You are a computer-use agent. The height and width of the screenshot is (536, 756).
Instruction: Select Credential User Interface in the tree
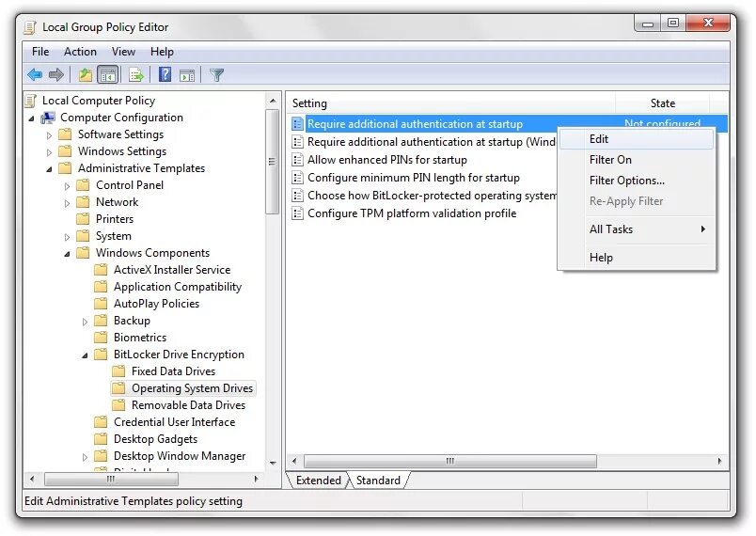click(x=174, y=422)
